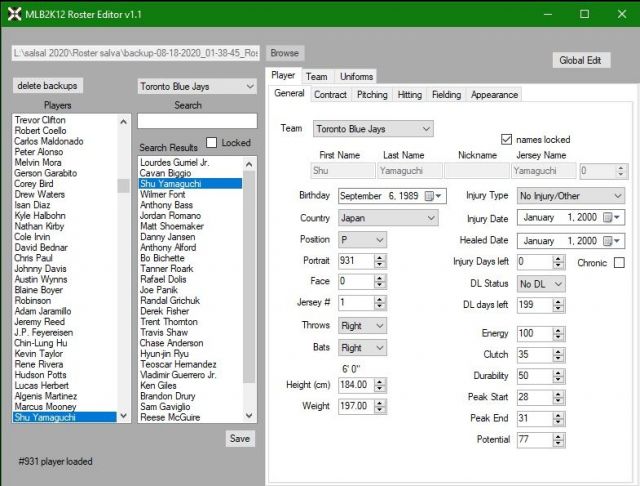Click the Players list scrollbar thumb

click(123, 186)
